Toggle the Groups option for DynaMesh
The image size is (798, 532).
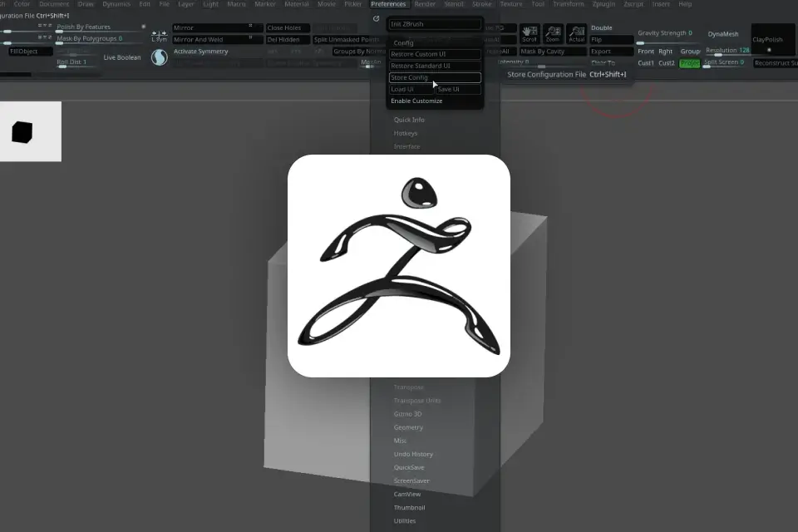click(690, 52)
